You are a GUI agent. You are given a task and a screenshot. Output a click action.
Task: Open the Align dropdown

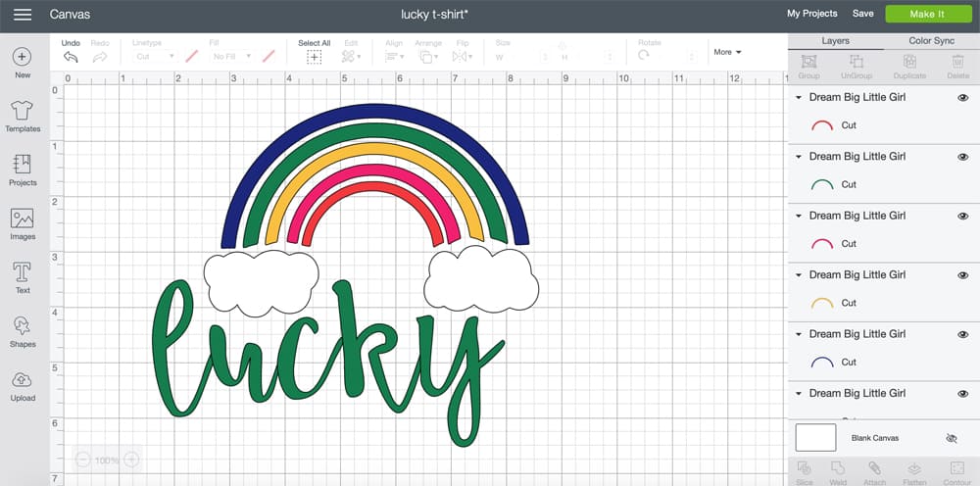click(x=394, y=57)
